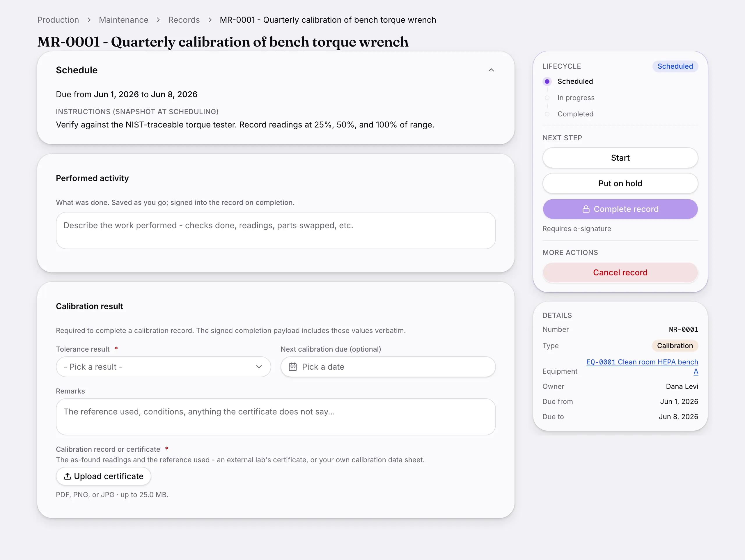Viewport: 745px width, 560px height.
Task: Focus the Performed activity description field
Action: tap(276, 231)
